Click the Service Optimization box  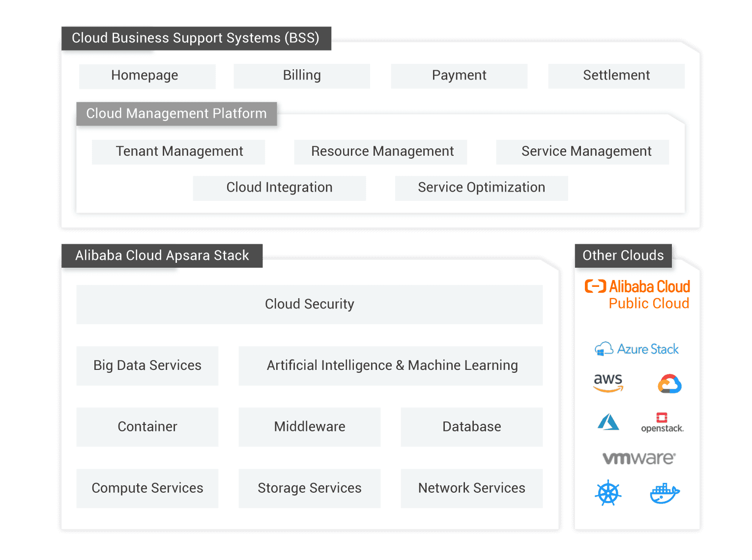tap(481, 188)
